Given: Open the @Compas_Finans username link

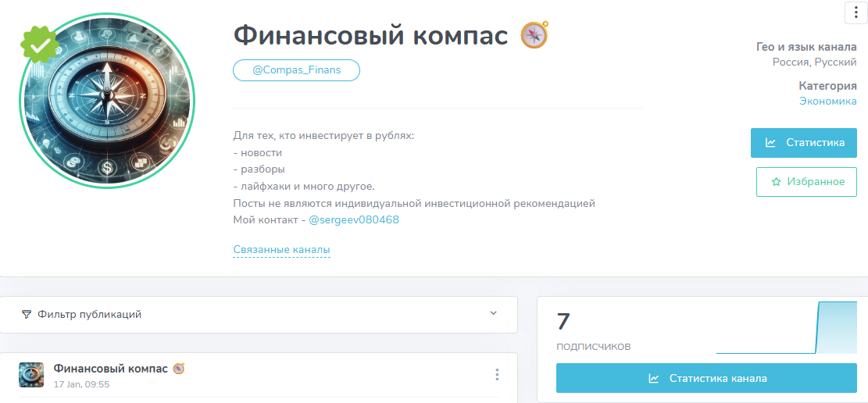Looking at the screenshot, I should click(x=297, y=70).
